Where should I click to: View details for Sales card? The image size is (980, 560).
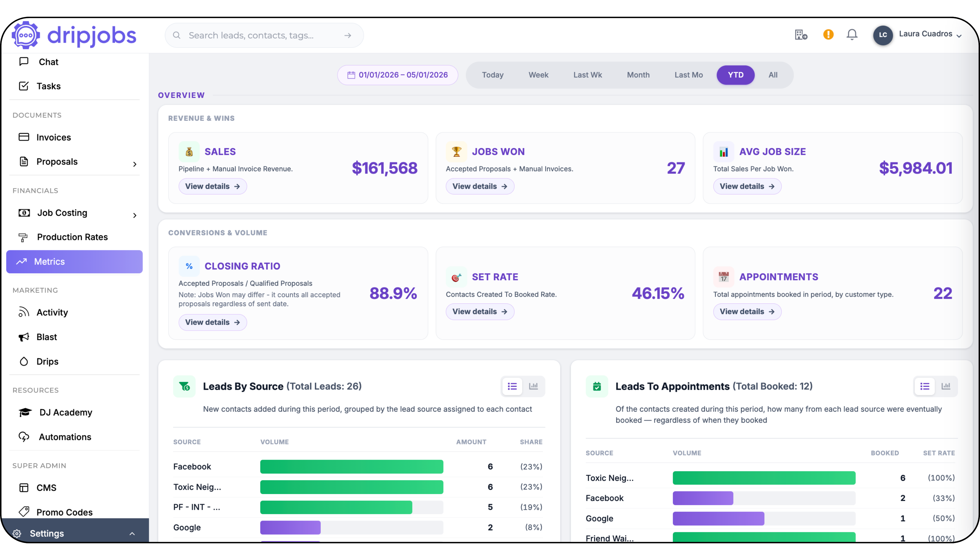click(x=212, y=186)
